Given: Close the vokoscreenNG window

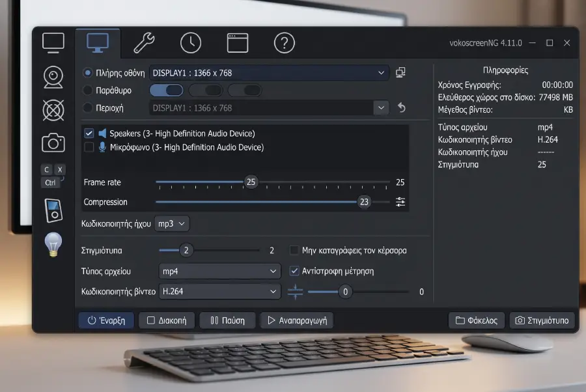Looking at the screenshot, I should (x=567, y=43).
